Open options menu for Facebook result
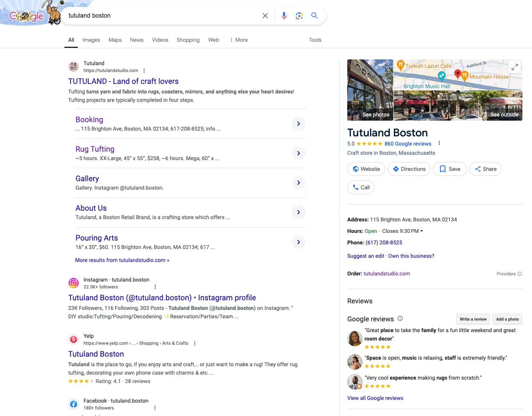Screen dimensions: 532x416 (x=155, y=408)
